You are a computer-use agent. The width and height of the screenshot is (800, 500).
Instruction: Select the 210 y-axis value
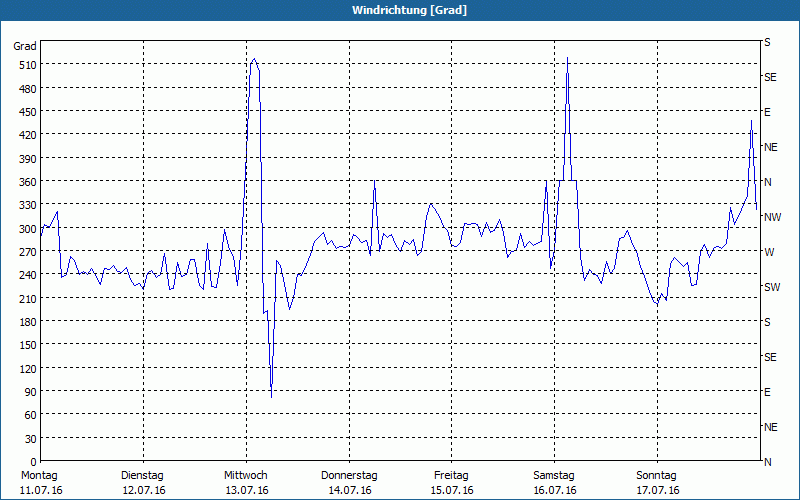pos(28,299)
